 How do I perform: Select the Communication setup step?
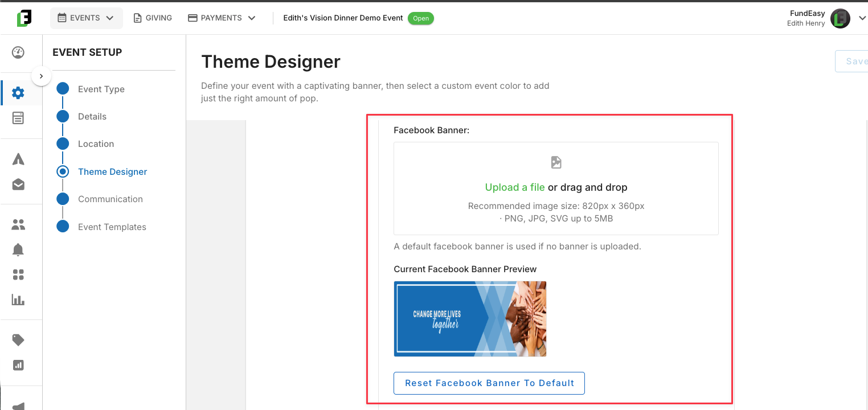(x=110, y=199)
